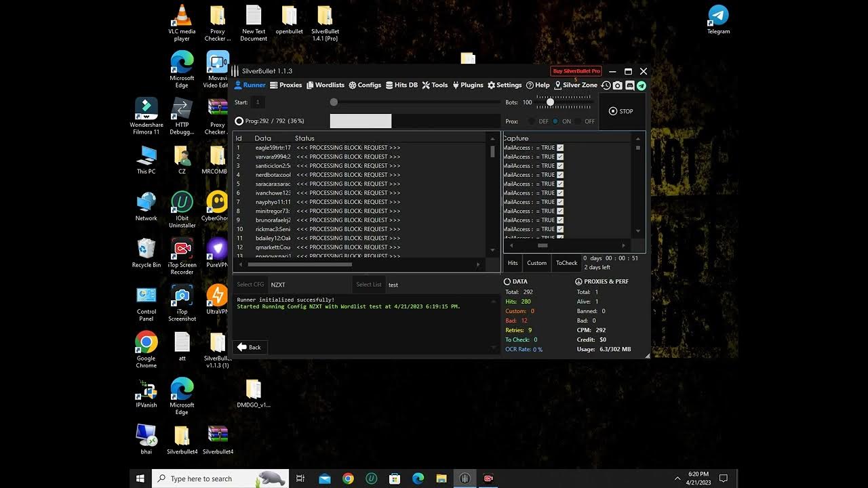Image resolution: width=868 pixels, height=488 pixels.
Task: Click the taskbar search box
Action: click(x=220, y=479)
